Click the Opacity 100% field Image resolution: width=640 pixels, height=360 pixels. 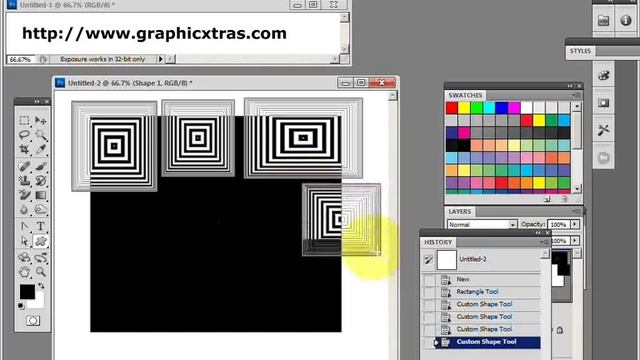559,224
